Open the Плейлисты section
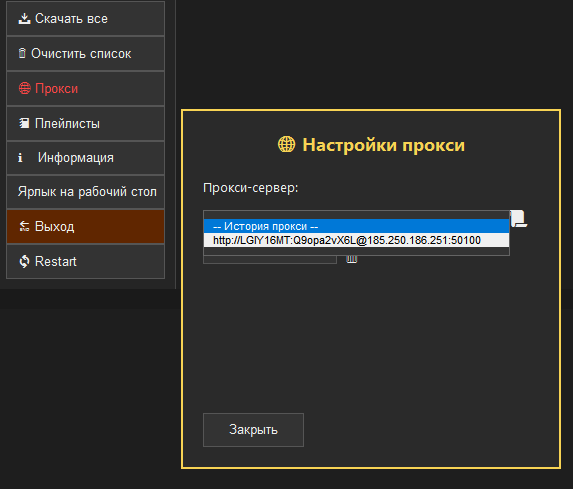Screen dimensions: 573x489 tap(86, 124)
